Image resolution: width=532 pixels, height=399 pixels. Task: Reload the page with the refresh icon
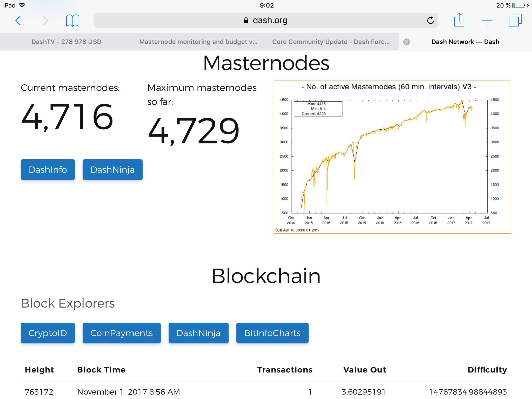430,20
